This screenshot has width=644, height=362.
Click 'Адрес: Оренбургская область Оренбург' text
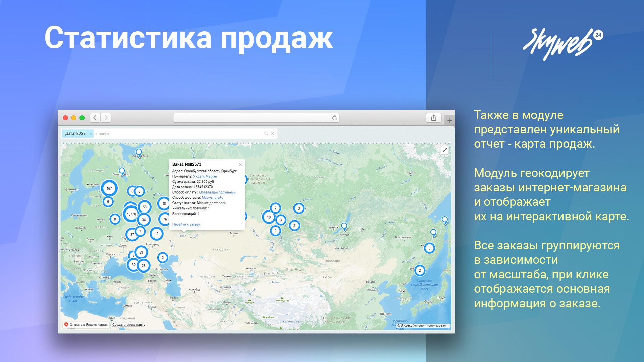click(205, 171)
